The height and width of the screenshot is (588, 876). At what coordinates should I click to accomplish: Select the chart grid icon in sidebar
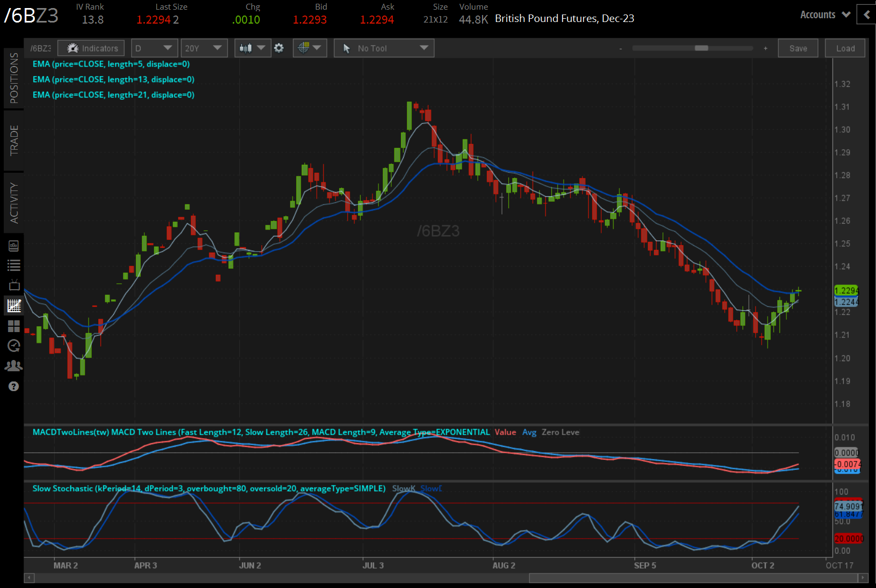(x=14, y=306)
